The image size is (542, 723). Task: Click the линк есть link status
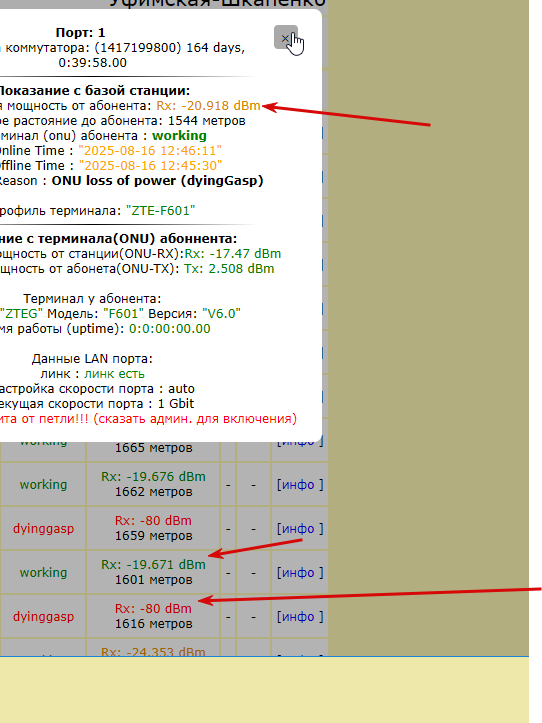tap(114, 373)
